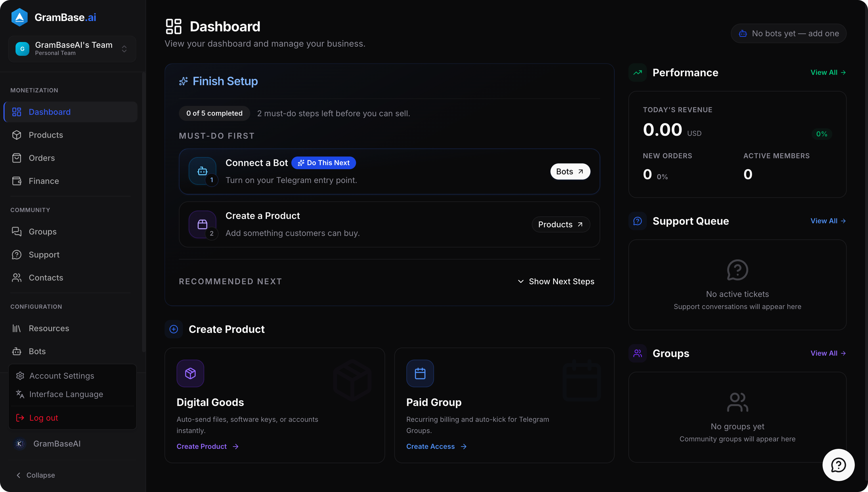Select the Contacts icon
The height and width of the screenshot is (492, 868).
pos(17,277)
